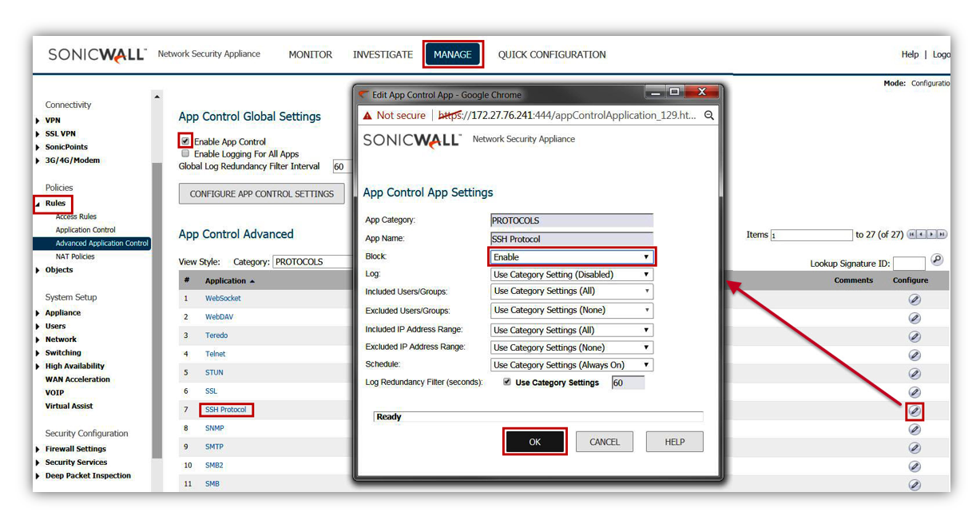Switch to the MONITOR tab

311,55
